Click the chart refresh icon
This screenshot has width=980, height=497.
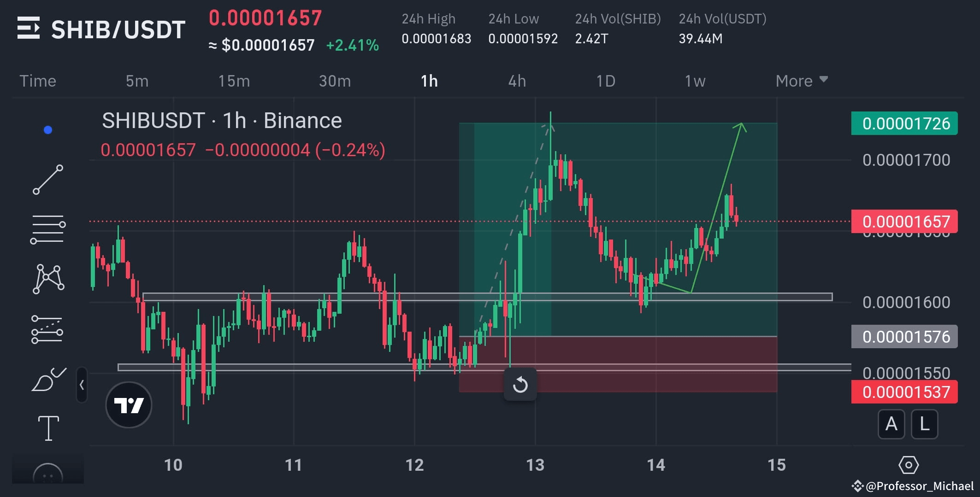pyautogui.click(x=520, y=385)
